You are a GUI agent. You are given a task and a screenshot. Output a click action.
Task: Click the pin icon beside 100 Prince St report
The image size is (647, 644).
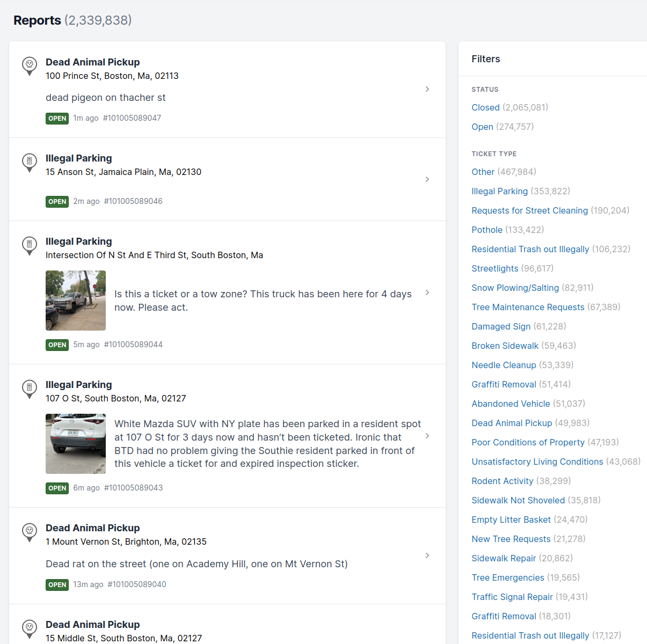point(30,66)
